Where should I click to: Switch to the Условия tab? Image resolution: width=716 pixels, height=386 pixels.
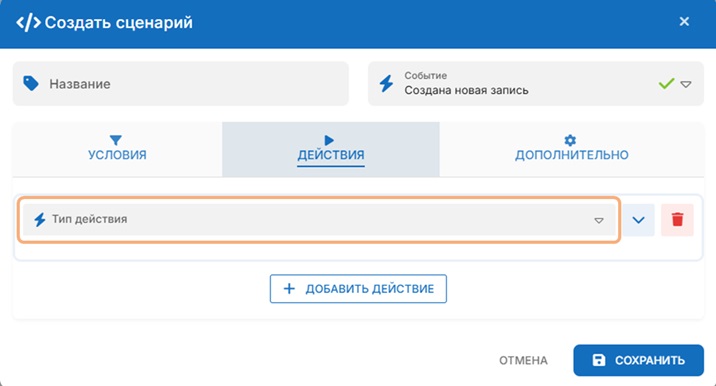tap(117, 149)
